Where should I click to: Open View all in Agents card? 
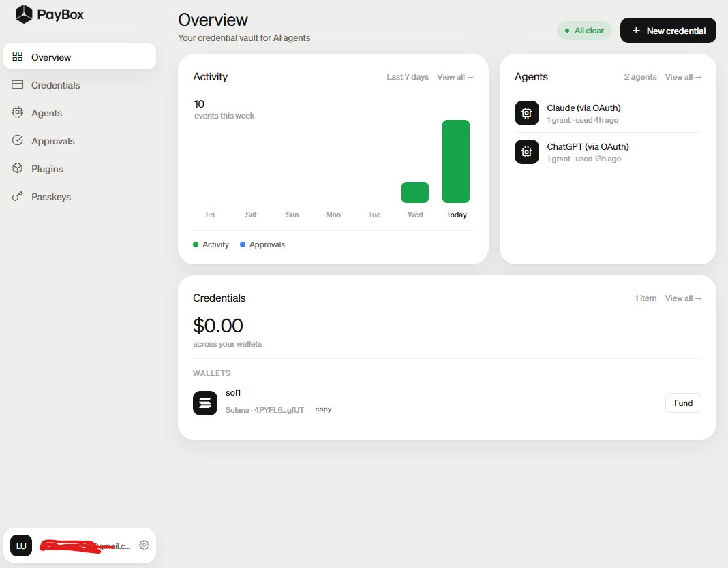point(683,76)
